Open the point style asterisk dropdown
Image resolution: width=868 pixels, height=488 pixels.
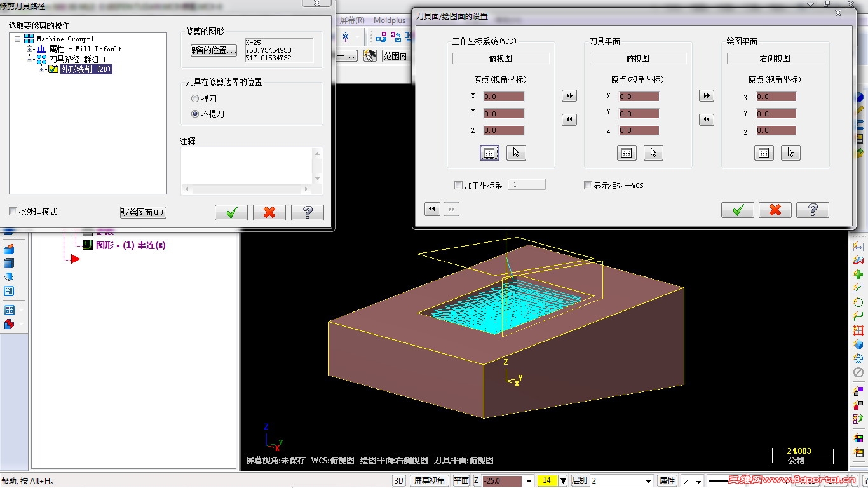pos(699,481)
